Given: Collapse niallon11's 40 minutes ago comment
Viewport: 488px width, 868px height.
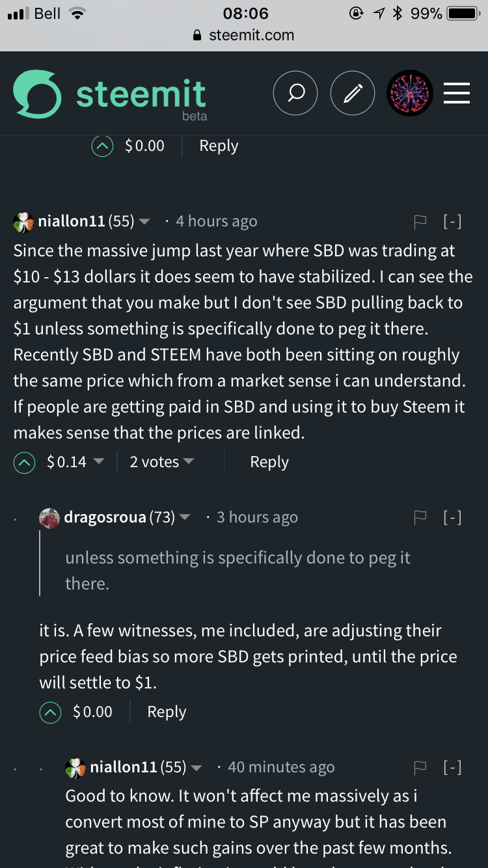Looking at the screenshot, I should point(452,768).
